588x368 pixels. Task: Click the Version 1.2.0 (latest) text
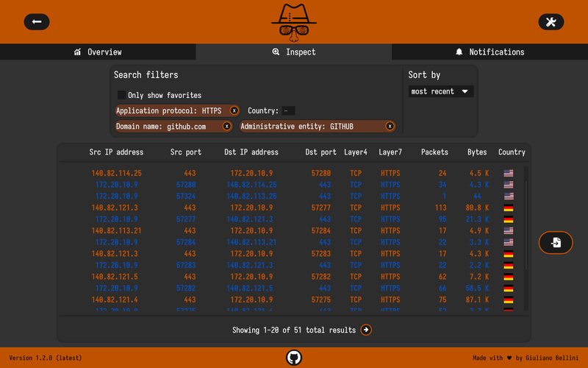click(x=46, y=358)
